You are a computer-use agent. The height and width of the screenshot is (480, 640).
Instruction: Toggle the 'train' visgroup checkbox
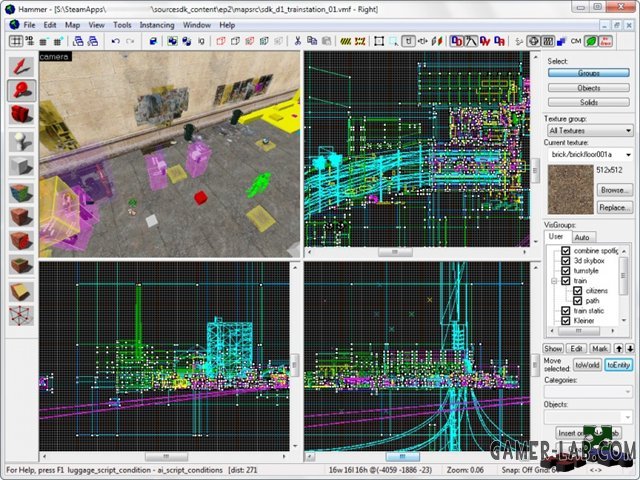point(566,280)
